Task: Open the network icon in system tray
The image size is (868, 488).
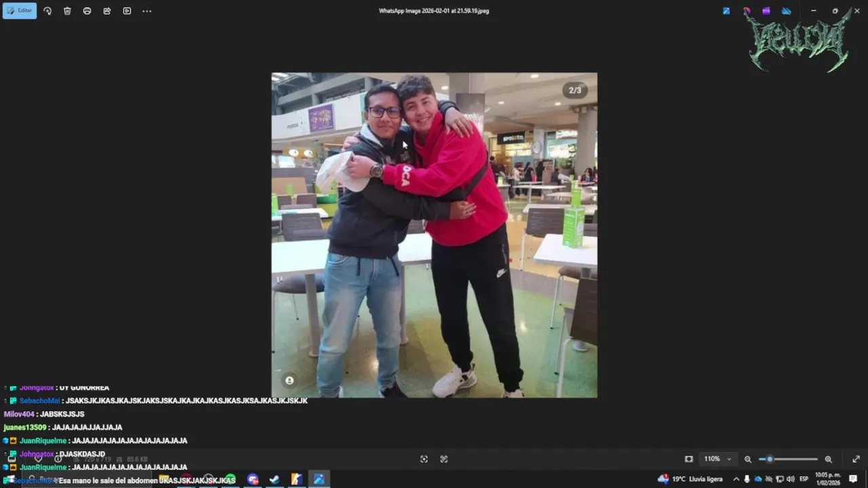Action: tap(779, 479)
